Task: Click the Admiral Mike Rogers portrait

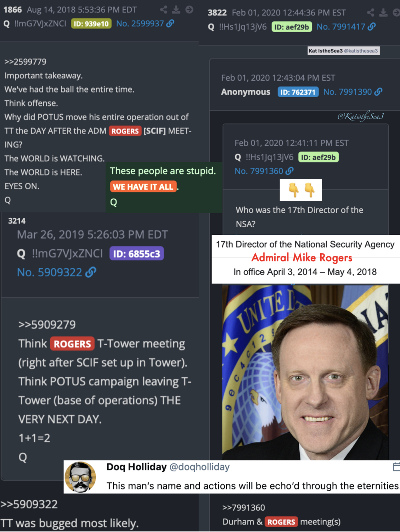Action: pyautogui.click(x=305, y=373)
